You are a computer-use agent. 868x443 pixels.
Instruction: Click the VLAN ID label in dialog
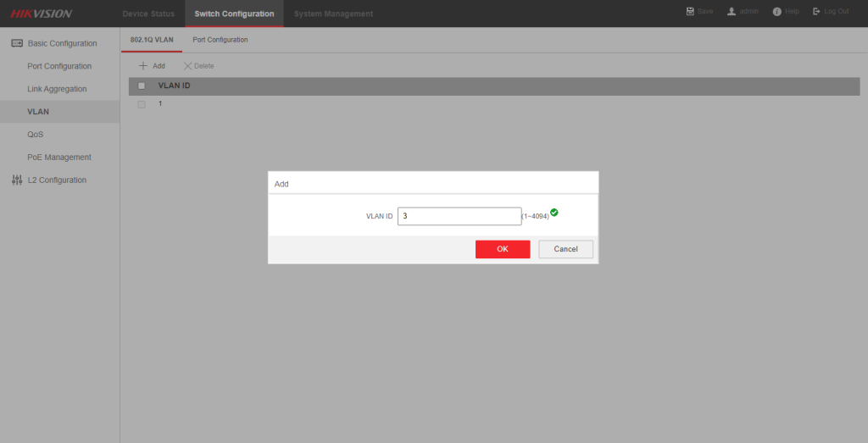click(x=379, y=216)
